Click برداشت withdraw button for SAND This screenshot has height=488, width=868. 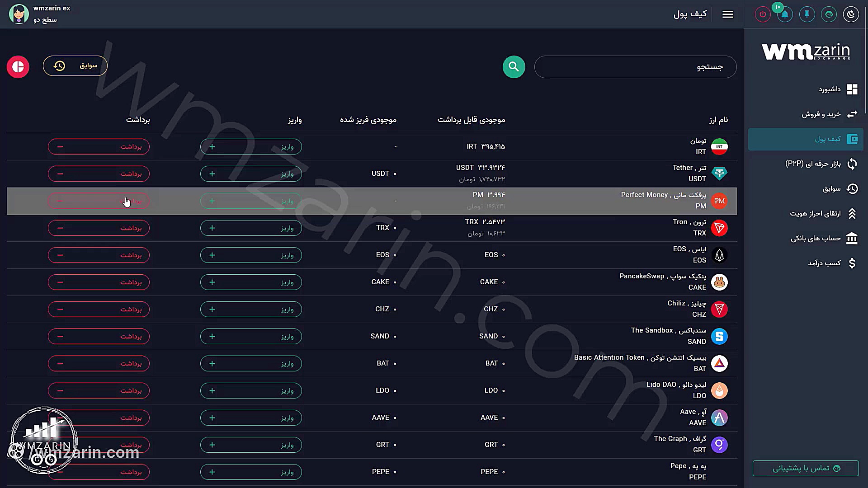(x=99, y=336)
